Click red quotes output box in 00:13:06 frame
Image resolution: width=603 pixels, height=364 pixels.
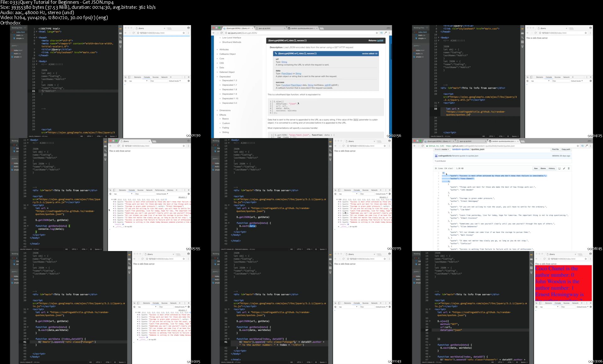[563, 283]
